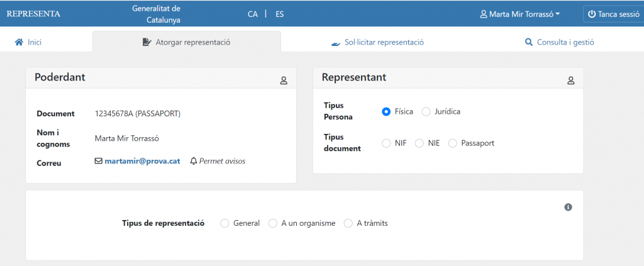Click the power icon in Tanca sessió
This screenshot has width=644, height=266.
591,14
